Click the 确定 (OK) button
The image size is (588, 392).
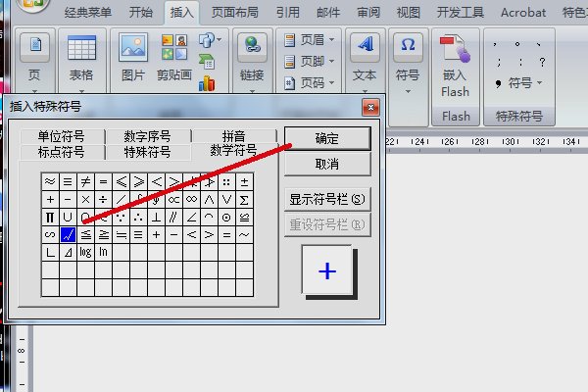point(327,139)
